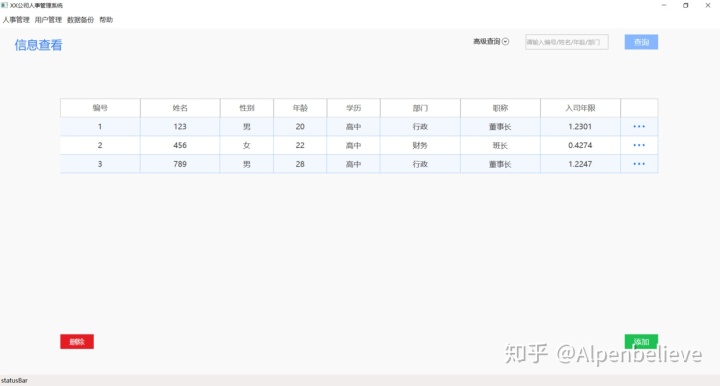Select the 女 gender cell
Image resolution: width=720 pixels, height=386 pixels.
coord(247,145)
